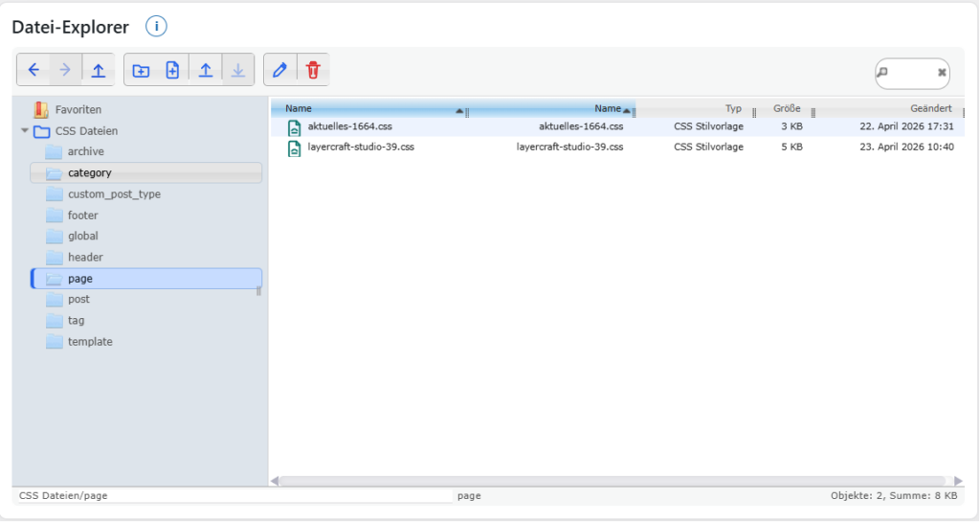Click the 23. April 2026 10:40 date cell
Image resolution: width=980 pixels, height=522 pixels.
(x=906, y=147)
